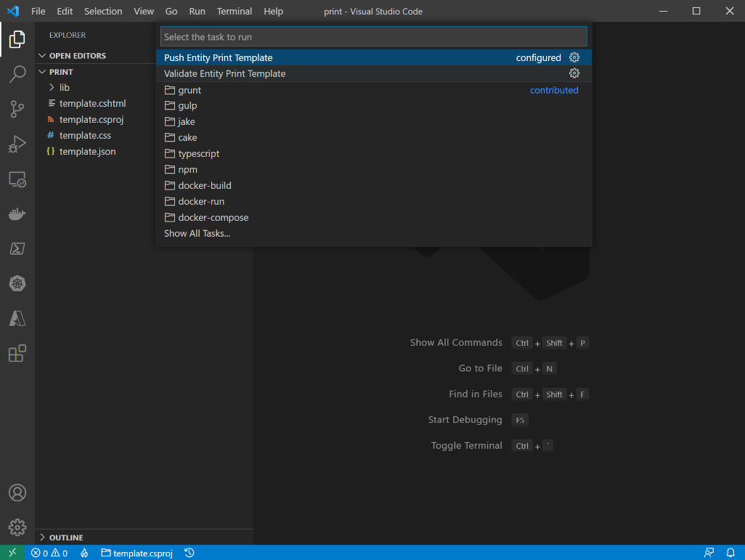This screenshot has width=745, height=560.
Task: Expand the grunt task folder
Action: pos(374,90)
